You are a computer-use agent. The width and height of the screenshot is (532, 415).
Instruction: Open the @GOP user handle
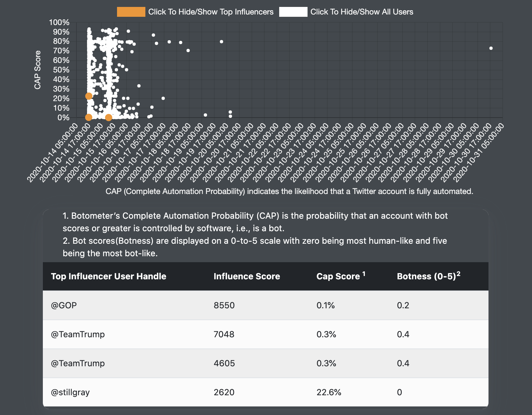(64, 305)
